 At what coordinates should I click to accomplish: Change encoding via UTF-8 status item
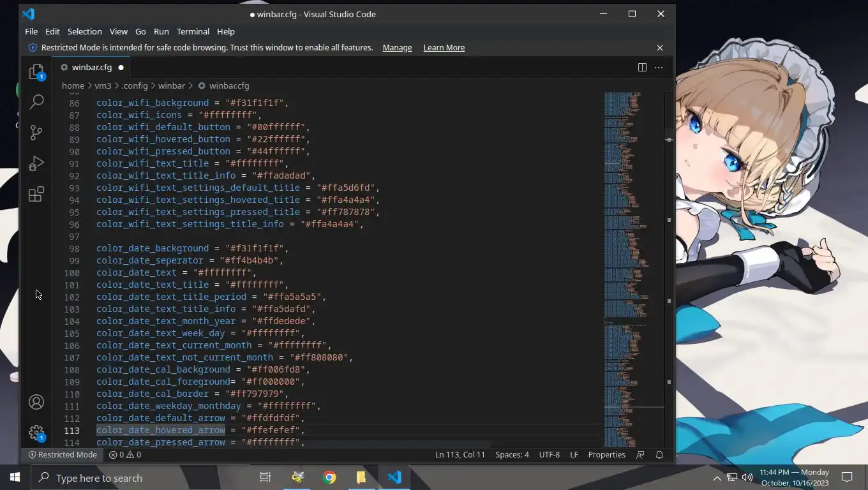pos(550,455)
